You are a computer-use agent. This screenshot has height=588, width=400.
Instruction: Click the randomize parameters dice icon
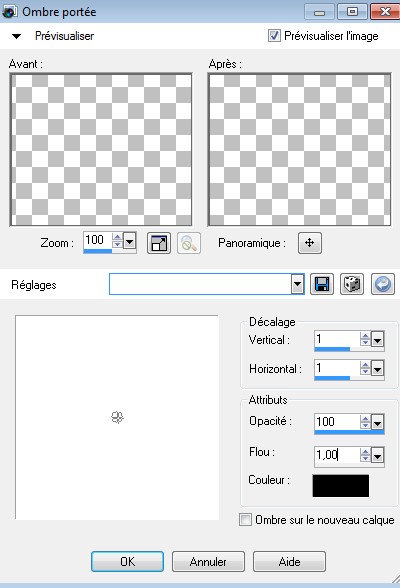click(x=352, y=284)
